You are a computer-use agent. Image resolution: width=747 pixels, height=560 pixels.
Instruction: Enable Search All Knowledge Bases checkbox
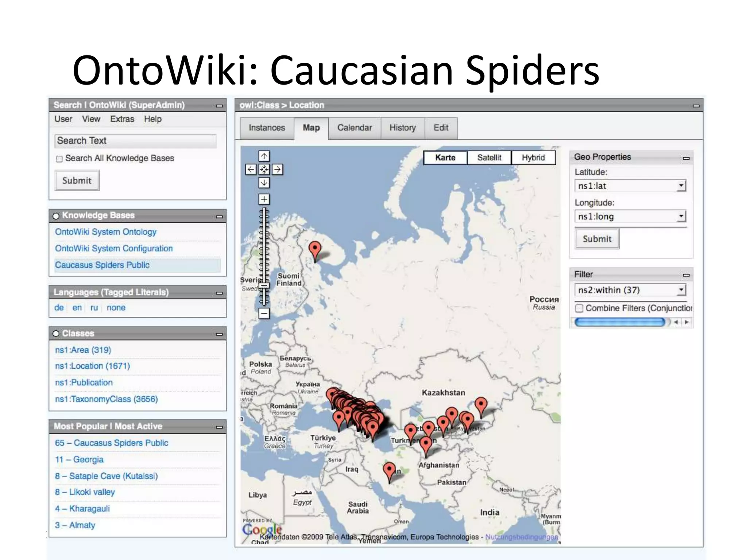[x=59, y=159]
